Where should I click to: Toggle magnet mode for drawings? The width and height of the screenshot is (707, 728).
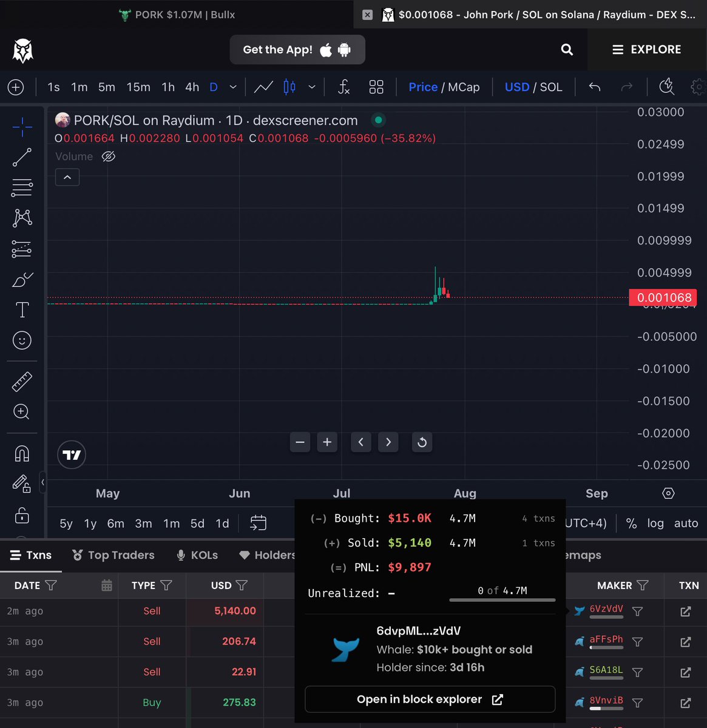click(x=22, y=454)
